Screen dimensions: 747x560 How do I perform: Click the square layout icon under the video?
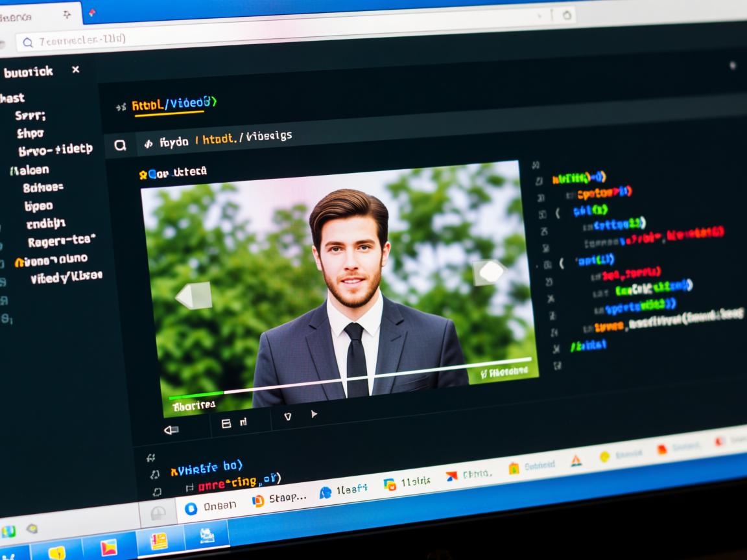[x=226, y=424]
